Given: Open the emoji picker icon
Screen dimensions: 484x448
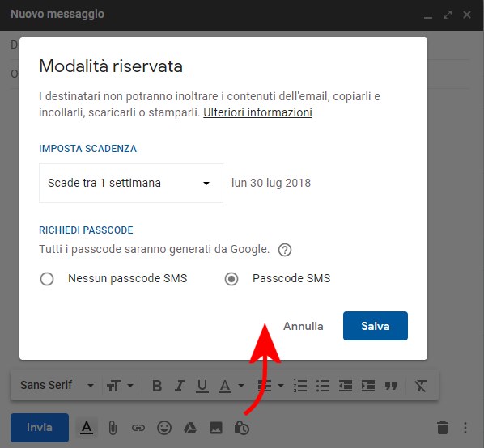Looking at the screenshot, I should pyautogui.click(x=164, y=428).
